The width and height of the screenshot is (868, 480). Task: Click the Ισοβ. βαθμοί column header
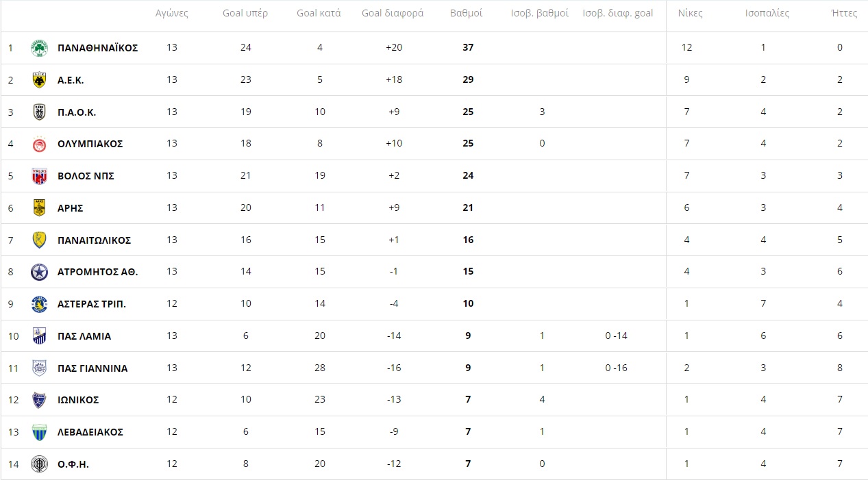tap(540, 14)
